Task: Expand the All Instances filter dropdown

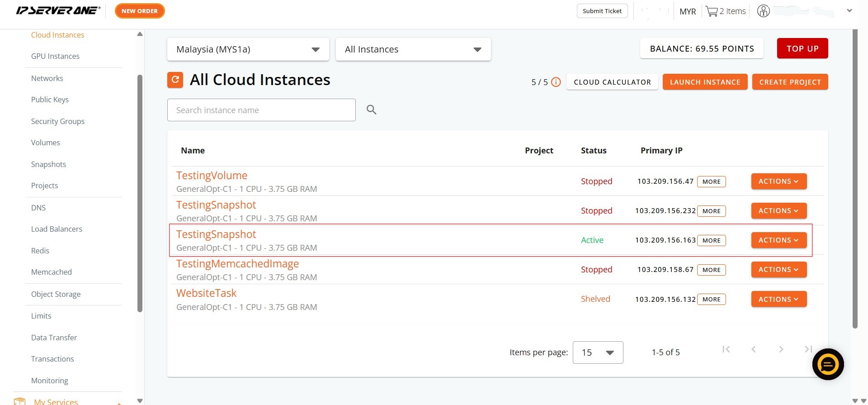Action: click(x=413, y=49)
